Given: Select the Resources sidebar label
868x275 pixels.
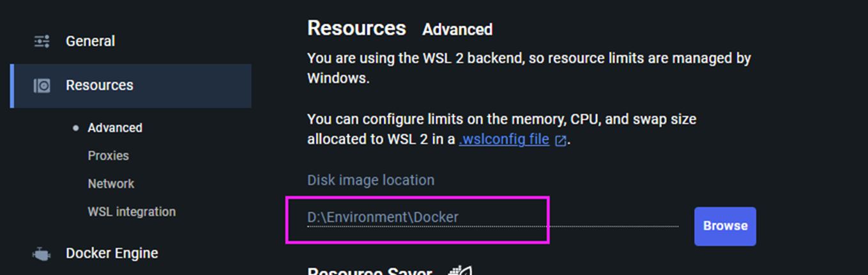Looking at the screenshot, I should [100, 86].
